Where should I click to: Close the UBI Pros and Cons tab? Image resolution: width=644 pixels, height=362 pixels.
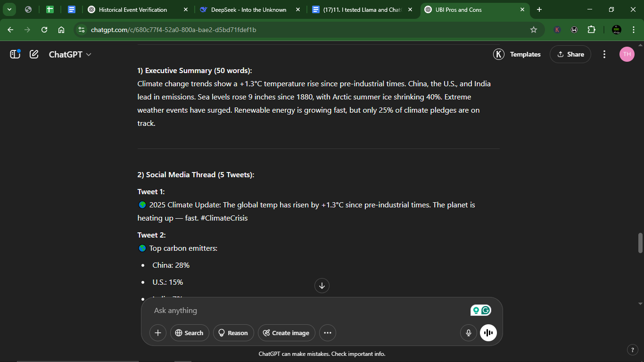tap(522, 9)
